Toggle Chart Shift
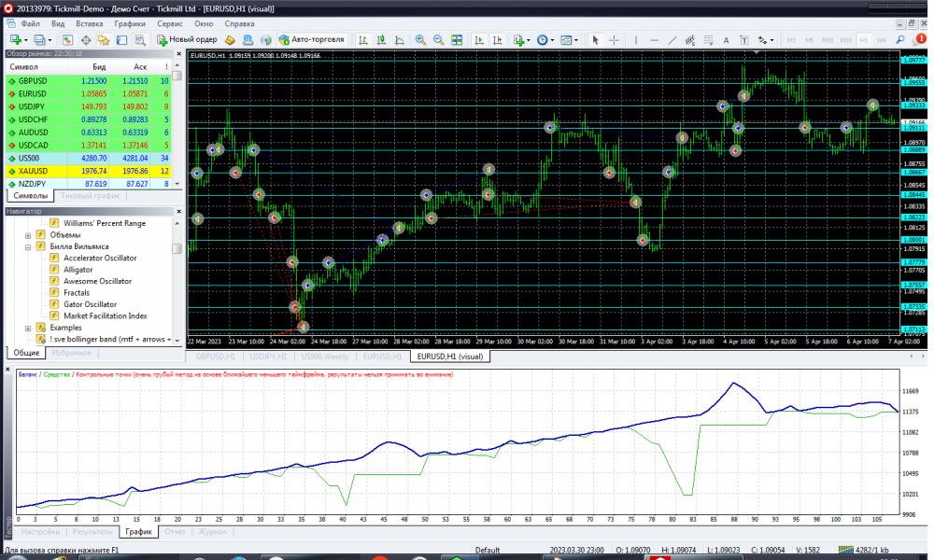 [x=498, y=40]
